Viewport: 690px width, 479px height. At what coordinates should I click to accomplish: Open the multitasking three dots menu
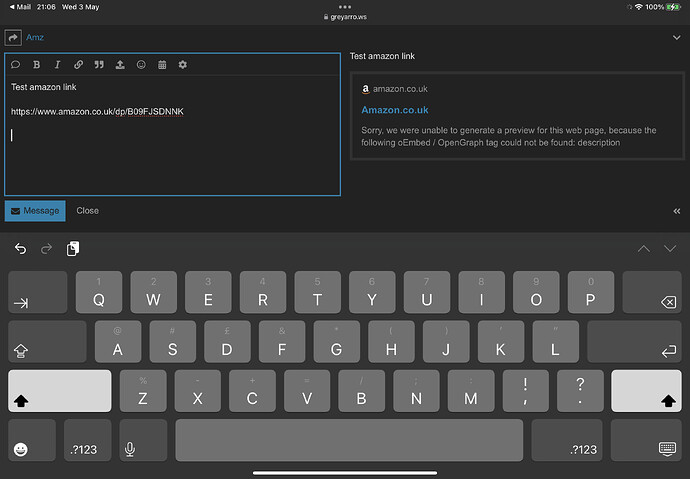345,7
